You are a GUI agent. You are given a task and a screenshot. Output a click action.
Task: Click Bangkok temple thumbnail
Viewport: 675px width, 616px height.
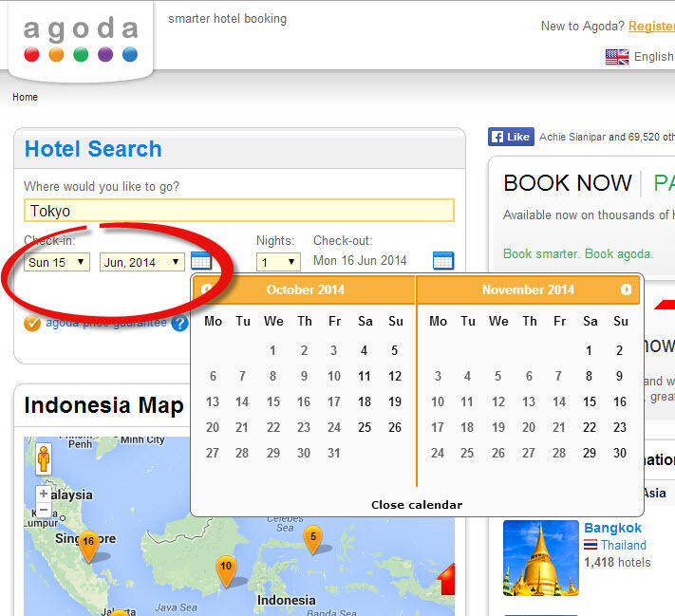click(x=541, y=558)
